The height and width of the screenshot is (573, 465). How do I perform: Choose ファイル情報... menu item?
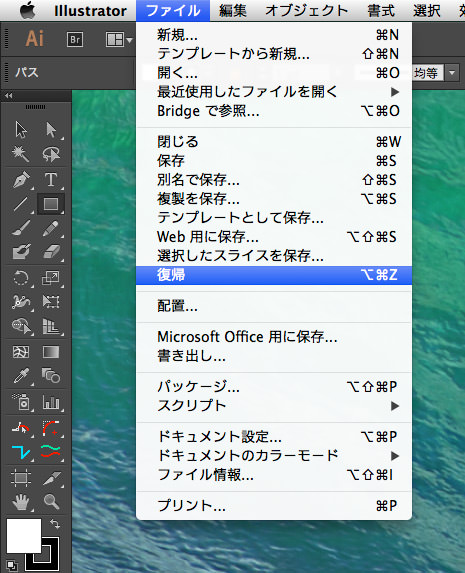(274, 475)
